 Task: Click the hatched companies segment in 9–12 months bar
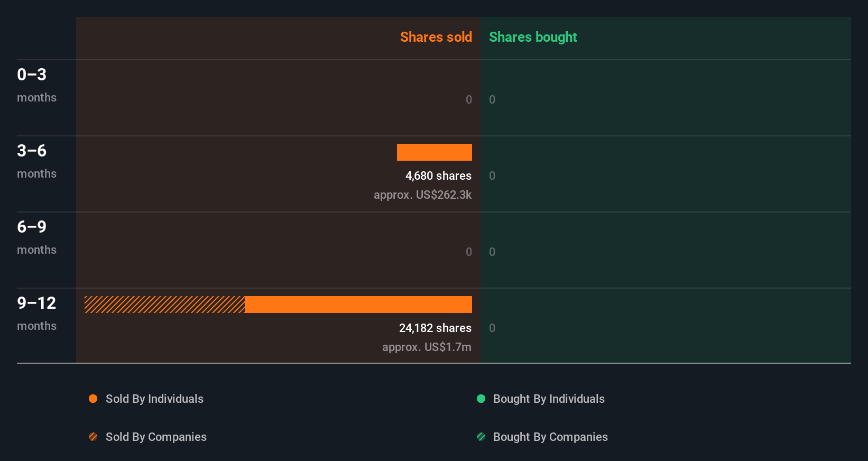(164, 305)
